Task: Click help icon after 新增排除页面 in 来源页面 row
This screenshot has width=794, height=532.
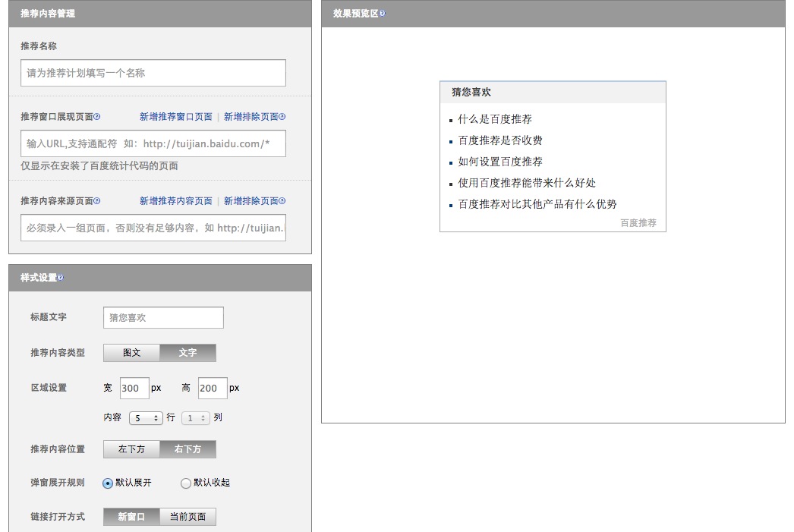Action: tap(282, 201)
